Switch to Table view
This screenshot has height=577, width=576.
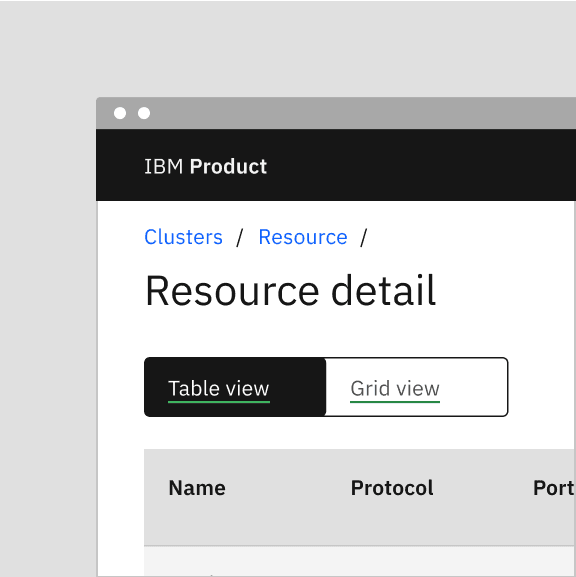[x=235, y=387]
